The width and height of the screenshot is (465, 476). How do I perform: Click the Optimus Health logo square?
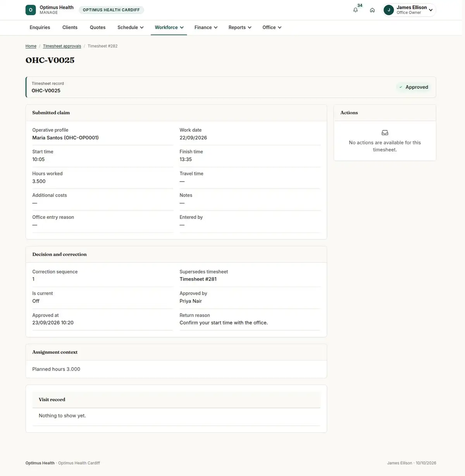coord(31,10)
